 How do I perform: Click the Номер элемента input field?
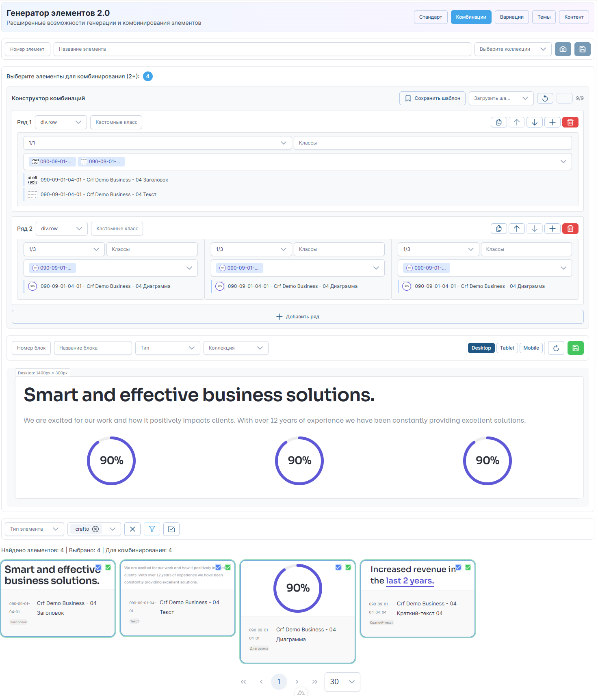point(28,49)
